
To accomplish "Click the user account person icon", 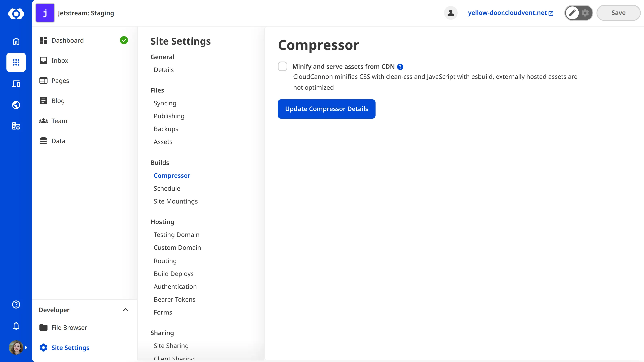I will (x=451, y=13).
